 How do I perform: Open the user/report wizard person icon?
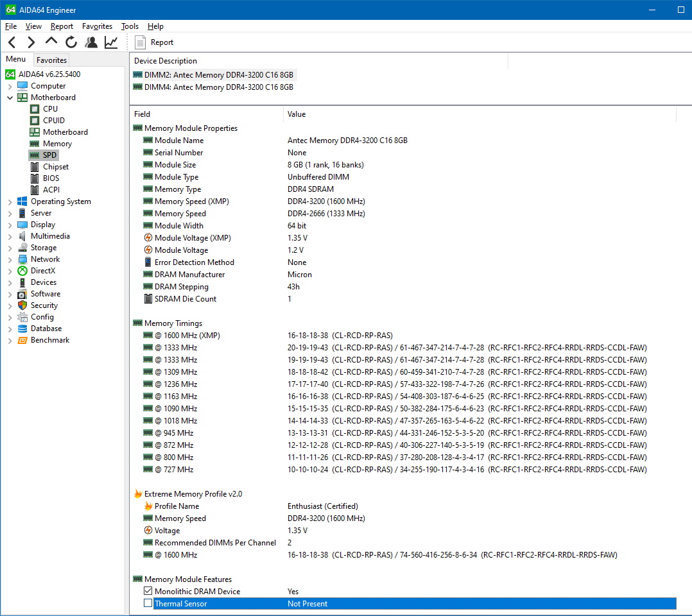[x=91, y=42]
